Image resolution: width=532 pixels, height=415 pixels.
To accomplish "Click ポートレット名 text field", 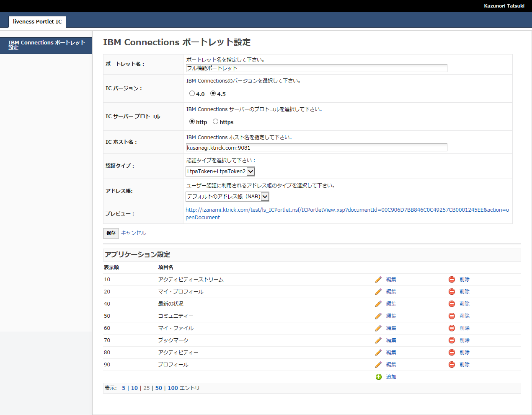I will 317,68.
